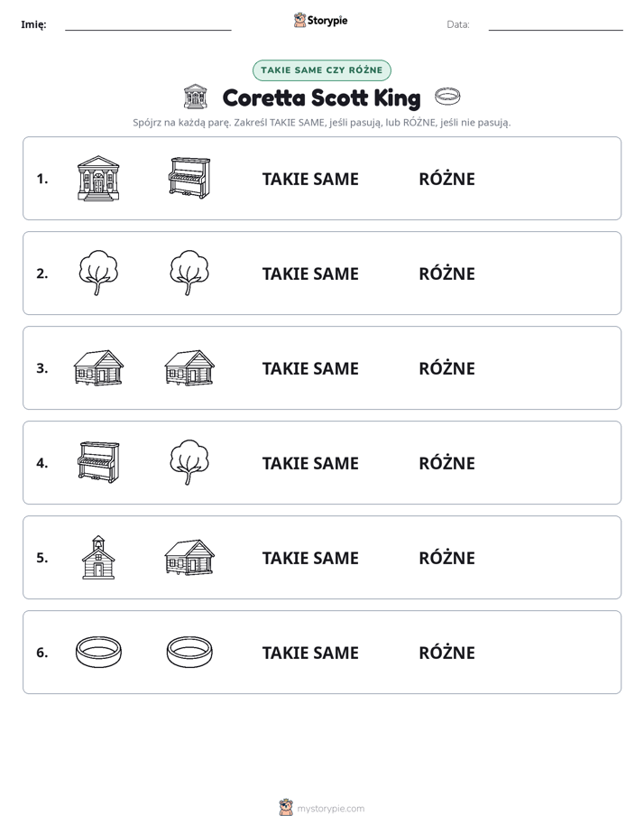Viewport: 644px width, 834px height.
Task: Choose RÓŻNE for row 5
Action: click(x=446, y=558)
